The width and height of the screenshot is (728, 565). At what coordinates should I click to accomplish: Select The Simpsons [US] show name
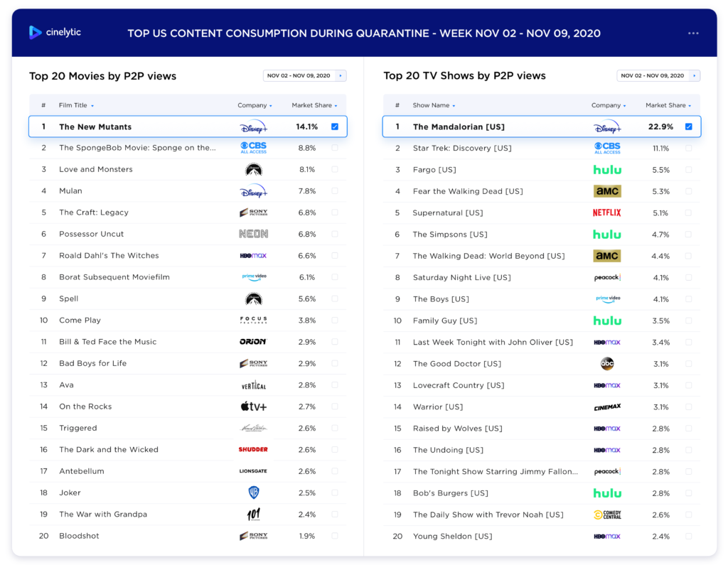click(450, 235)
